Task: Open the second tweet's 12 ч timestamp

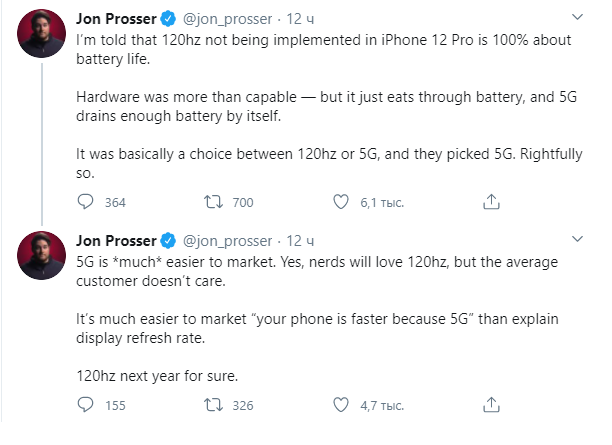Action: tap(301, 241)
